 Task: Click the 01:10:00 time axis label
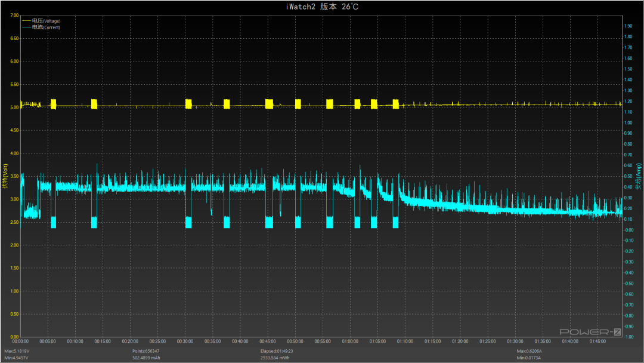pos(405,342)
